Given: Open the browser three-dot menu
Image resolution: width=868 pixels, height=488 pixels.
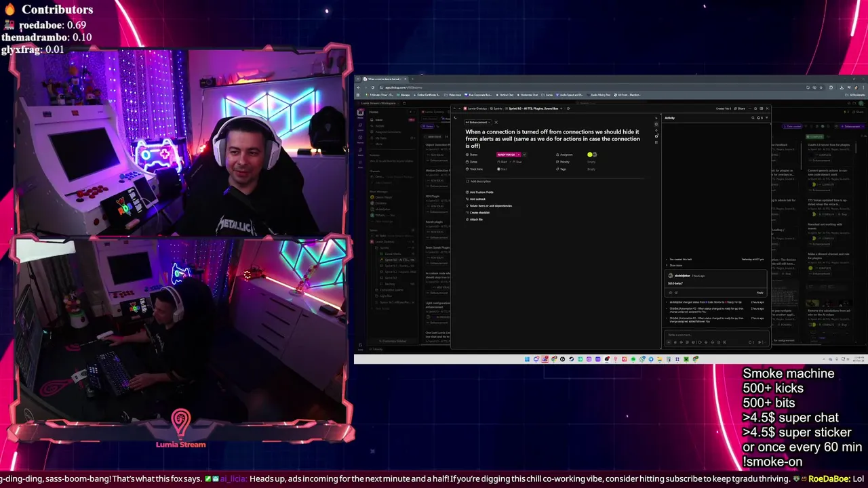Looking at the screenshot, I should (863, 87).
